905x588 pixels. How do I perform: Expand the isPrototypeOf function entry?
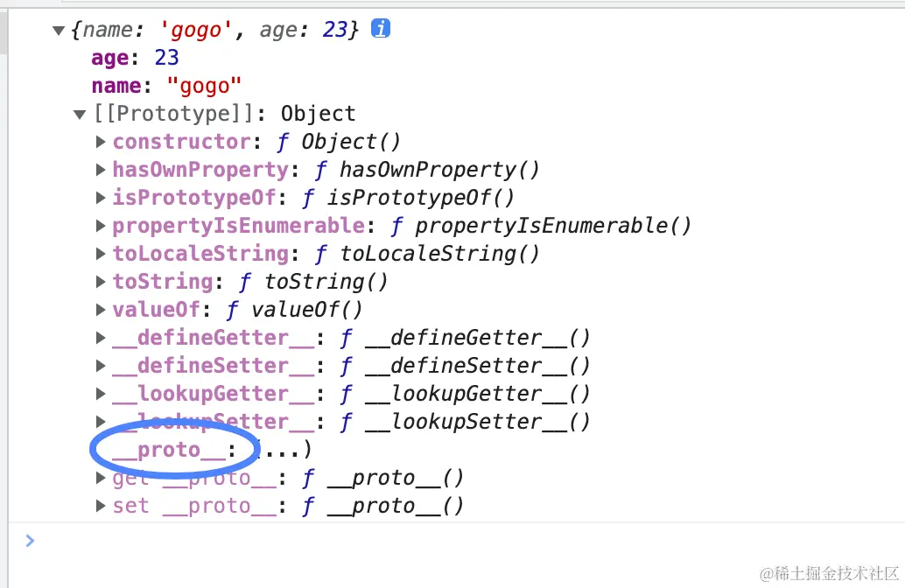coord(101,198)
